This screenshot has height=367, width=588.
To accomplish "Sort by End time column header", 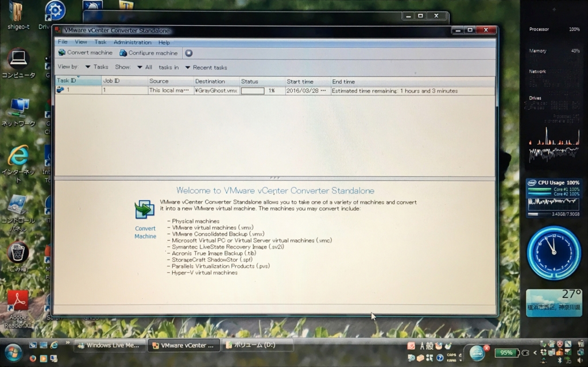I will click(412, 82).
